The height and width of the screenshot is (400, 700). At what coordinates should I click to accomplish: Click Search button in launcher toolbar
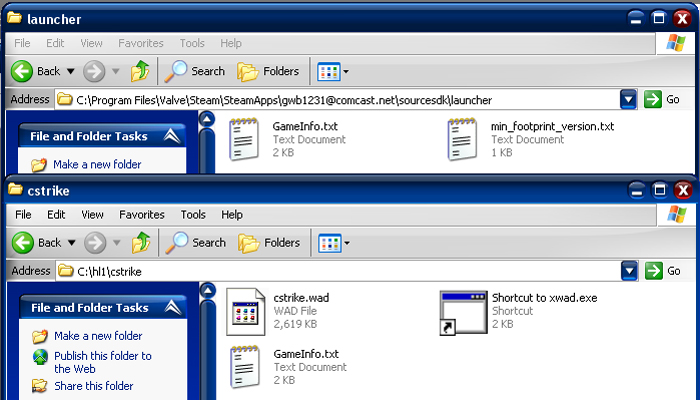pyautogui.click(x=197, y=71)
